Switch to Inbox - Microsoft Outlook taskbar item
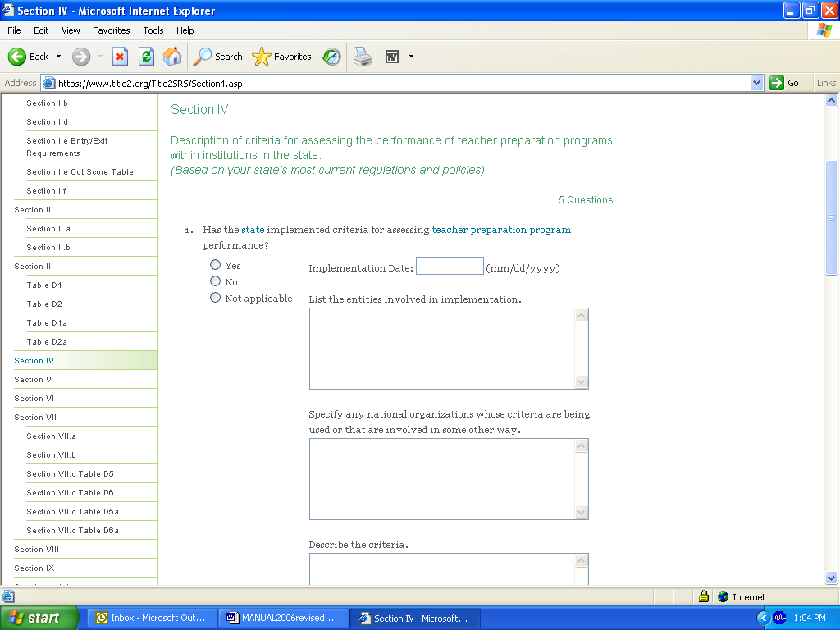Screen dimensions: 840x630 (153, 618)
